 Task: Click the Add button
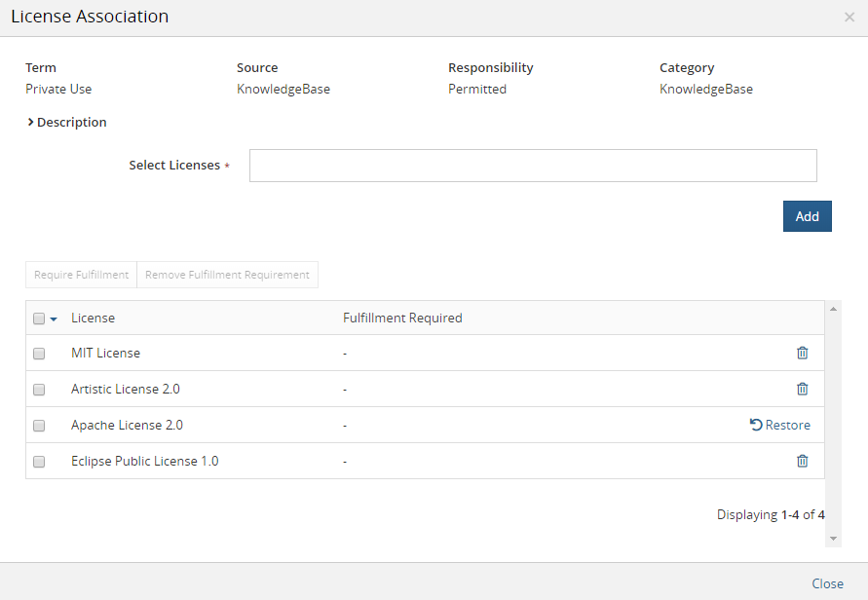(807, 215)
